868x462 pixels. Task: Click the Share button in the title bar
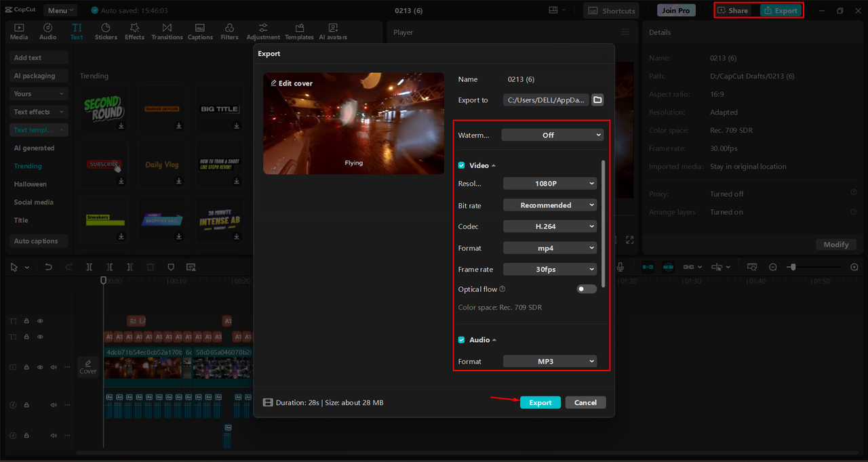(733, 10)
